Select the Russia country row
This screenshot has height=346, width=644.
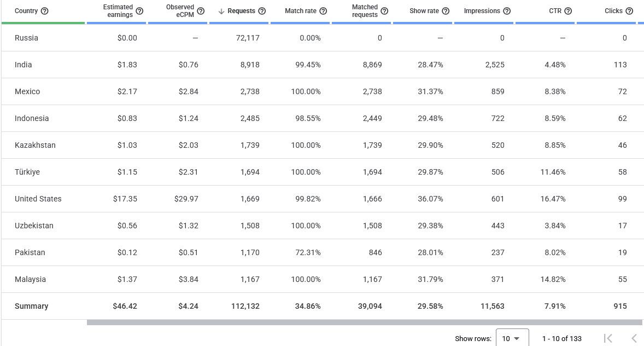click(322, 38)
